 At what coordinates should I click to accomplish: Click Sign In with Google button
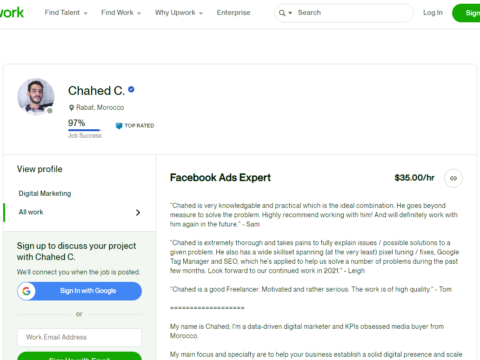[79, 291]
